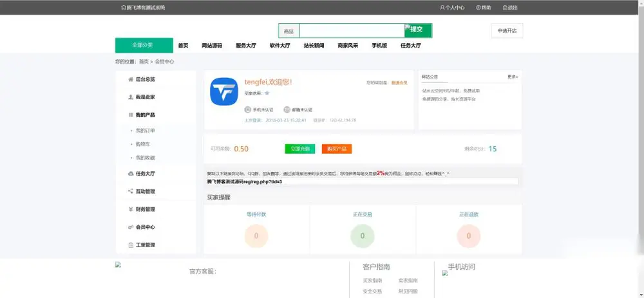This screenshot has height=298, width=644.
Task: Click 会员中心 in the breadcrumb
Action: [164, 62]
